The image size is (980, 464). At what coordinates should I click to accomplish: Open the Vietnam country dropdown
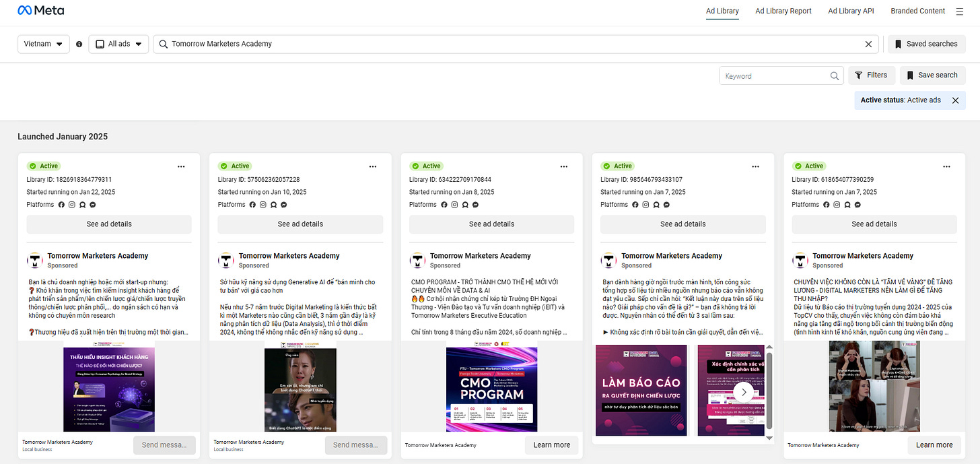(43, 44)
